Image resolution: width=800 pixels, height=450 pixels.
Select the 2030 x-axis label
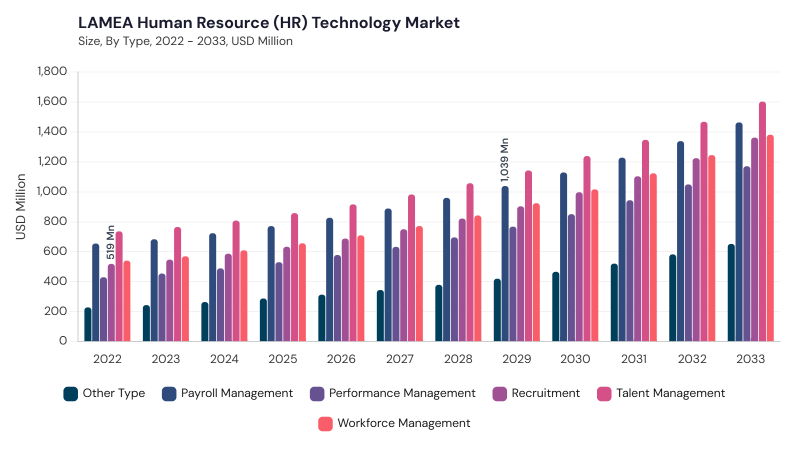(575, 359)
